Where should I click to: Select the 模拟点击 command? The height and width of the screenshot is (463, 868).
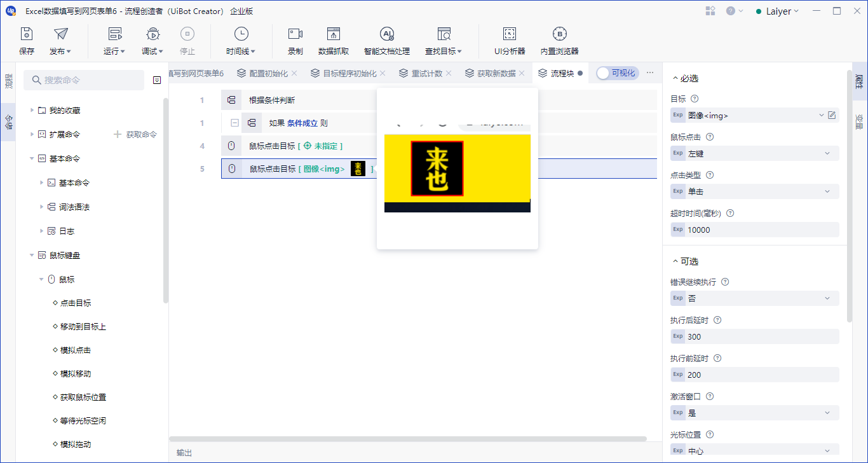pyautogui.click(x=76, y=350)
